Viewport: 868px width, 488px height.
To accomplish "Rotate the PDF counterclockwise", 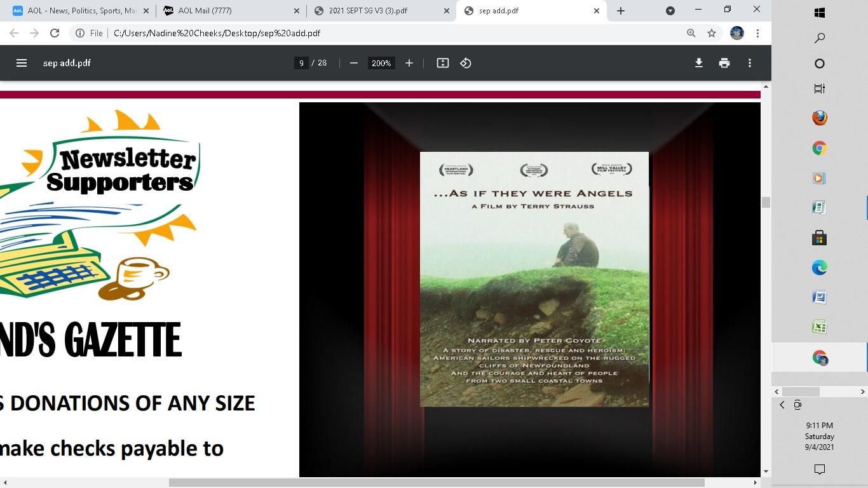I will (466, 63).
